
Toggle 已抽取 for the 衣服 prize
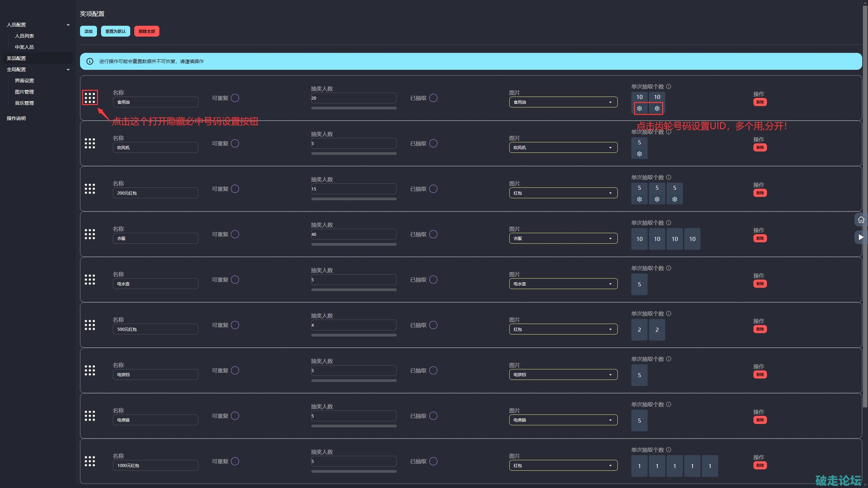[x=433, y=234]
